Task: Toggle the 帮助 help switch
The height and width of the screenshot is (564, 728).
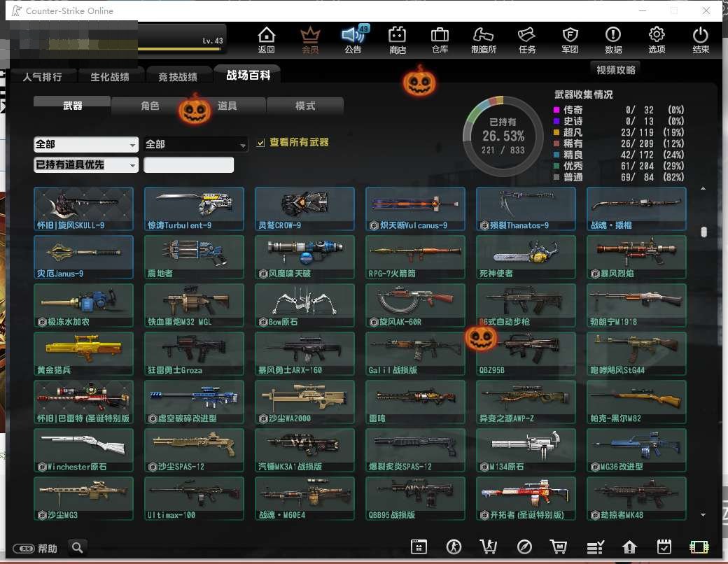Action: pos(23,549)
